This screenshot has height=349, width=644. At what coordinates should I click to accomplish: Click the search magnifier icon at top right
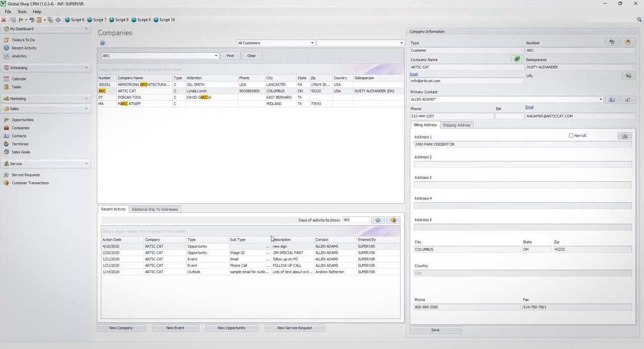pos(639,20)
